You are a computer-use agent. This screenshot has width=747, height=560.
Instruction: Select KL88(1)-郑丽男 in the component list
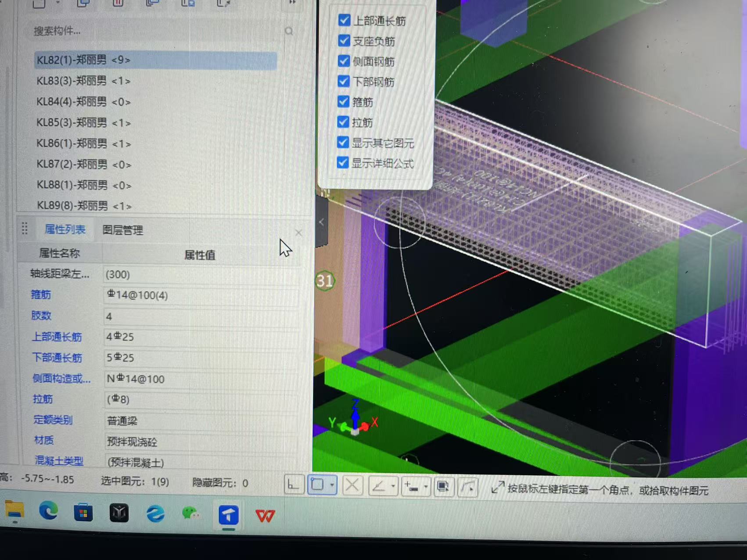pos(84,185)
